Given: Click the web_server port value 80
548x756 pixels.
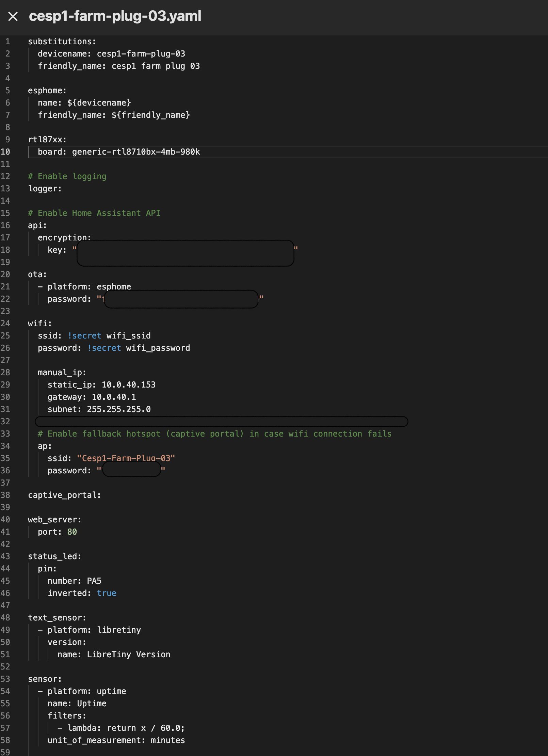Looking at the screenshot, I should tap(72, 532).
